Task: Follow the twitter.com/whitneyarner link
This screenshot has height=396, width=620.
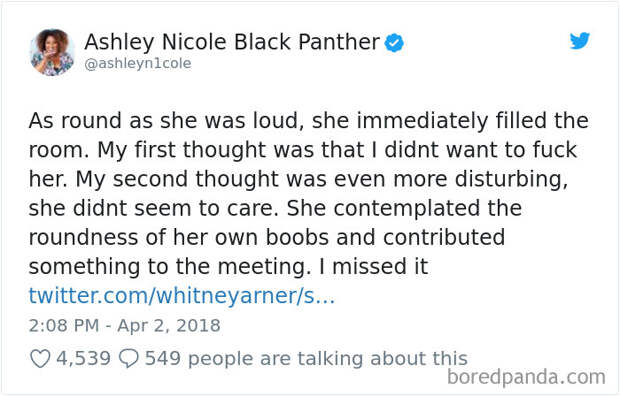Action: [x=181, y=296]
